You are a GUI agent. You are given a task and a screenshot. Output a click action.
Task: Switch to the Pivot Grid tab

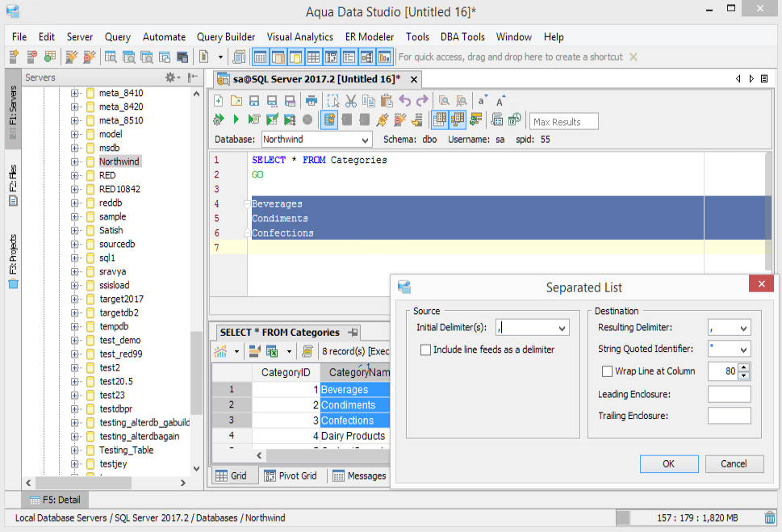click(290, 476)
